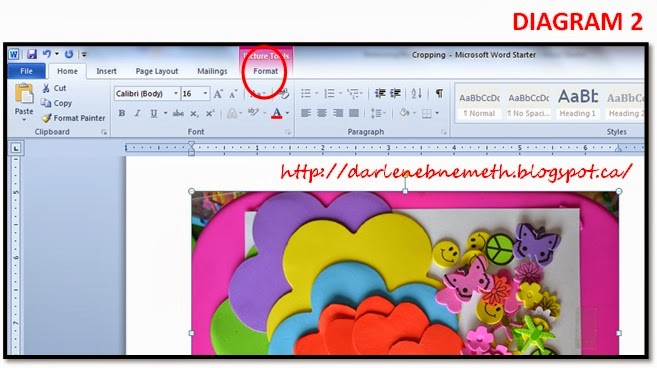This screenshot has width=657, height=368.
Task: Click Increase Indent icon
Action: pos(396,93)
